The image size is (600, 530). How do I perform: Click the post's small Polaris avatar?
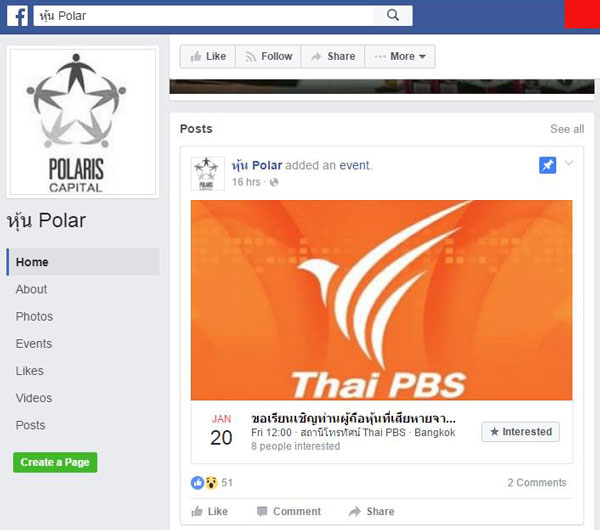point(207,174)
